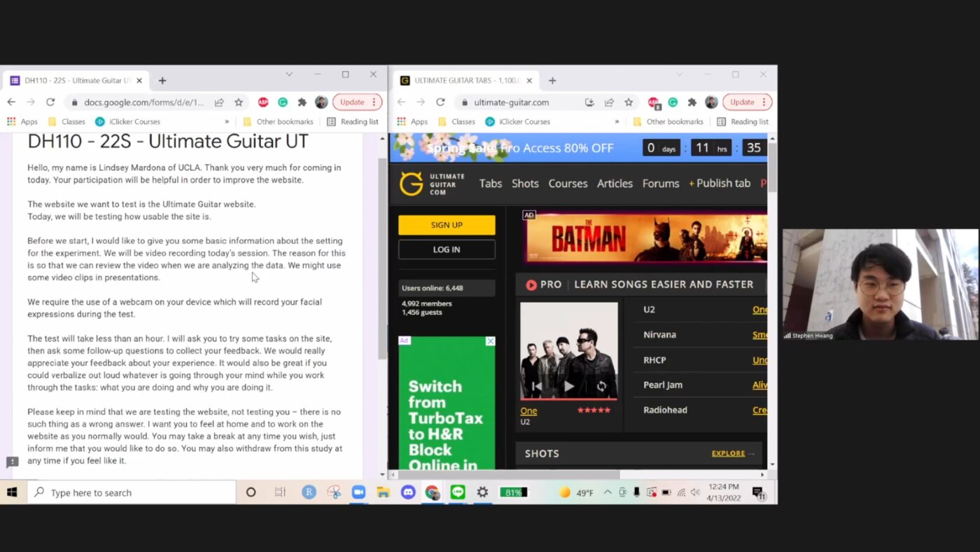Click the Windows search box
This screenshot has width=980, height=552.
132,492
